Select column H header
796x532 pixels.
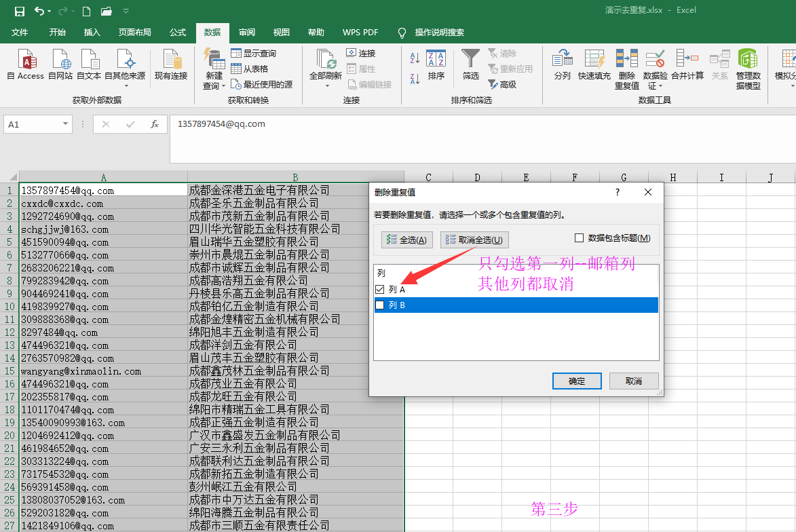672,177
